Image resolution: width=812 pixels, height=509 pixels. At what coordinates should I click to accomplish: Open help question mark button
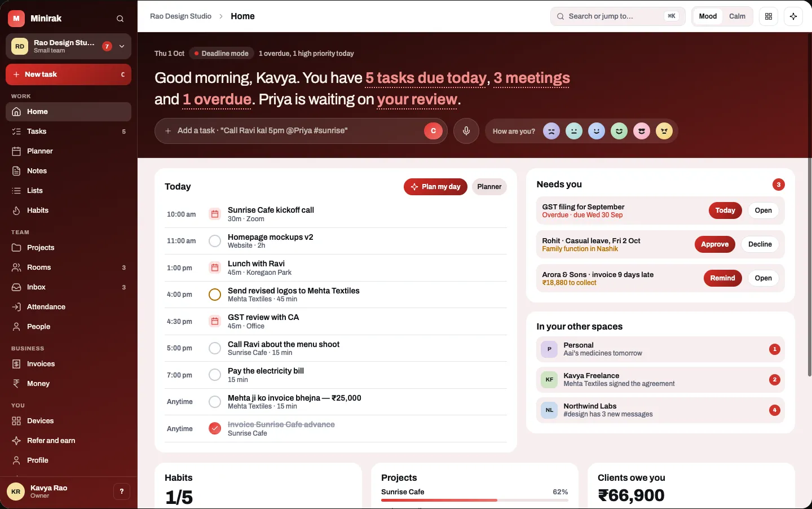(x=122, y=492)
